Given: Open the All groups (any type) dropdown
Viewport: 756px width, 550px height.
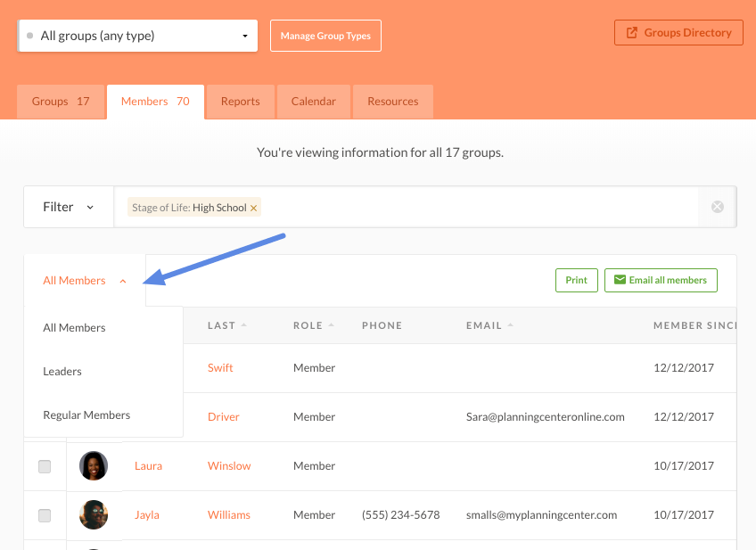Looking at the screenshot, I should (137, 36).
